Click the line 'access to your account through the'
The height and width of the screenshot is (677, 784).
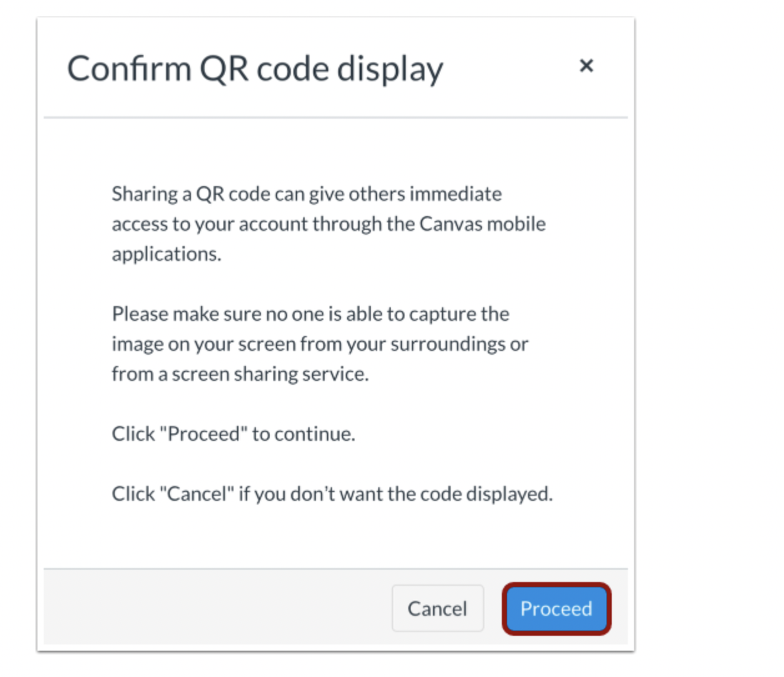pyautogui.click(x=262, y=224)
